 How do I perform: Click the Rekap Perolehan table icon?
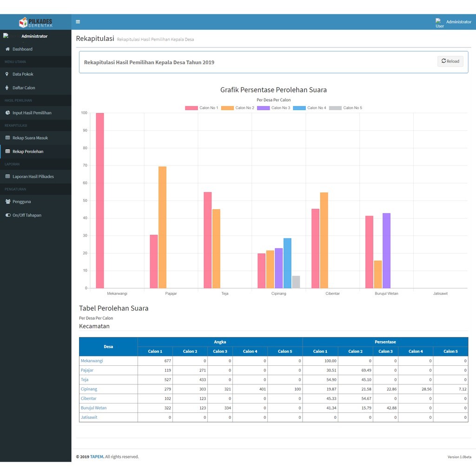click(7, 152)
